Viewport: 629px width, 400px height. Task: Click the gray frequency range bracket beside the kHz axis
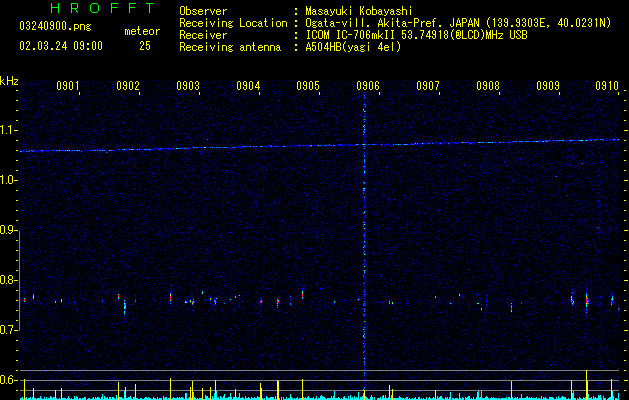(x=20, y=280)
